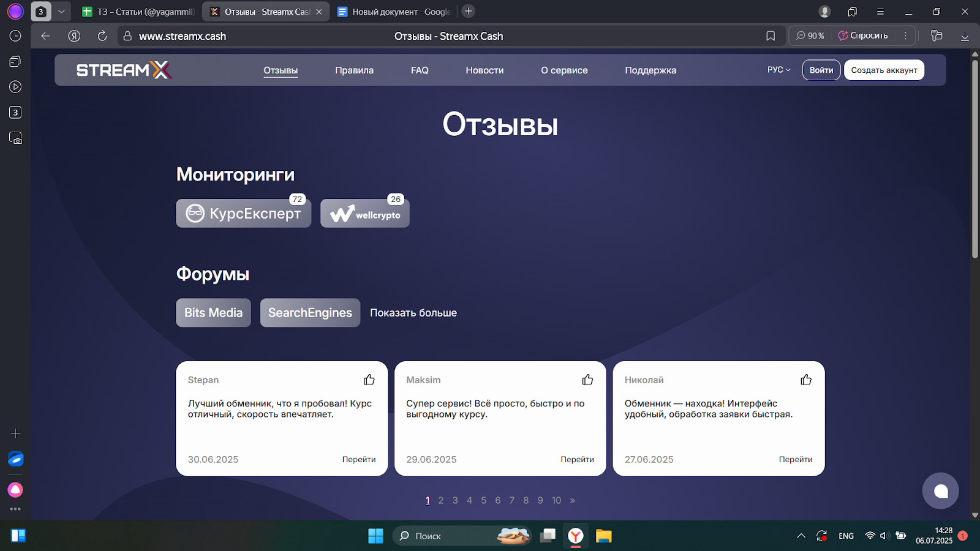Reload the streamx.cash page
980x551 pixels.
tap(102, 36)
